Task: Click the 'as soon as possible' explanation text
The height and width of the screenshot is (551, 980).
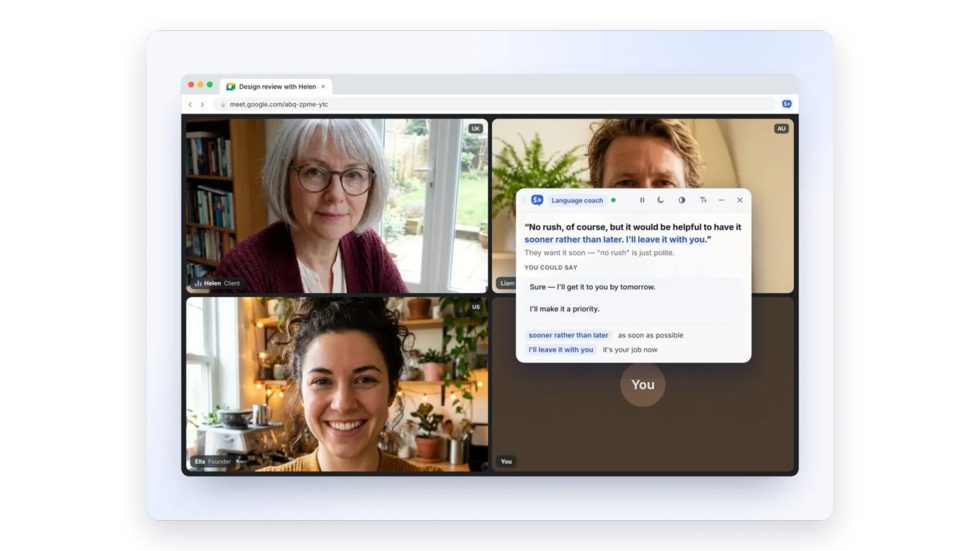Action: click(650, 335)
